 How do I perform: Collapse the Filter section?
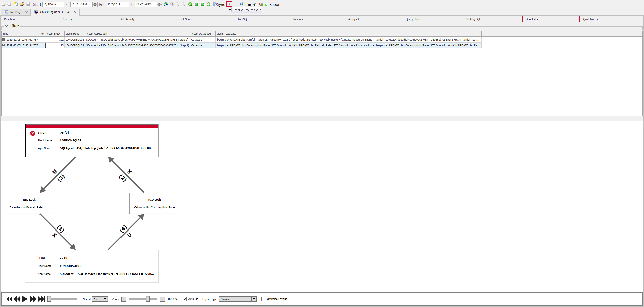[x=7, y=26]
